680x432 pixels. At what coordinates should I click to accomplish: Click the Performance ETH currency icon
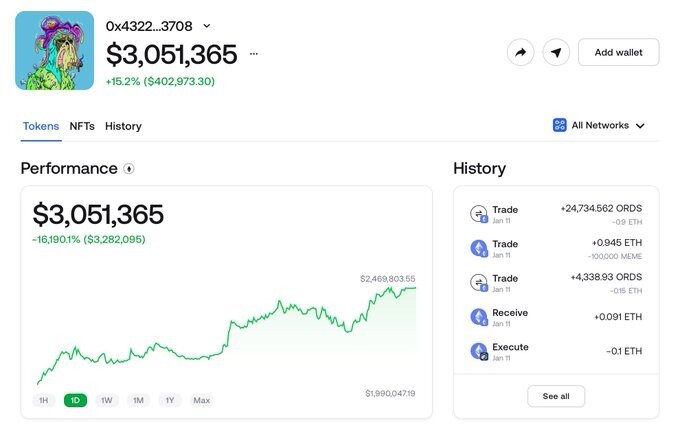point(129,168)
